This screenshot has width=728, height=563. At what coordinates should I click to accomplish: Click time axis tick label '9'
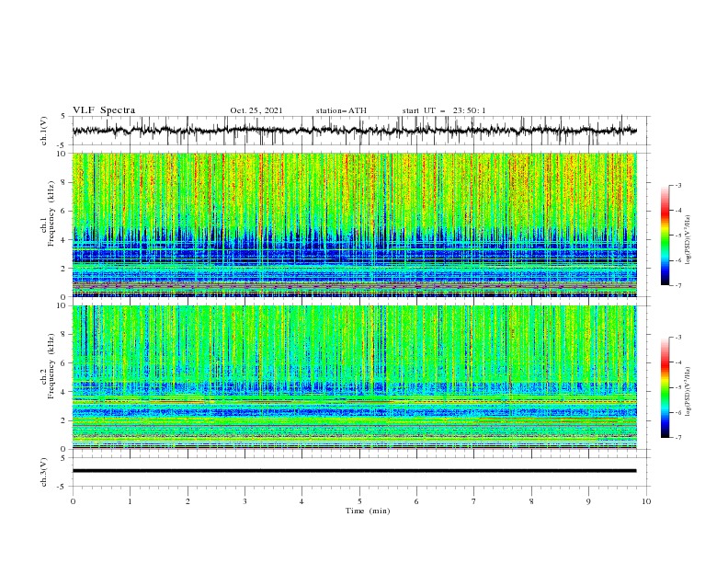point(588,501)
